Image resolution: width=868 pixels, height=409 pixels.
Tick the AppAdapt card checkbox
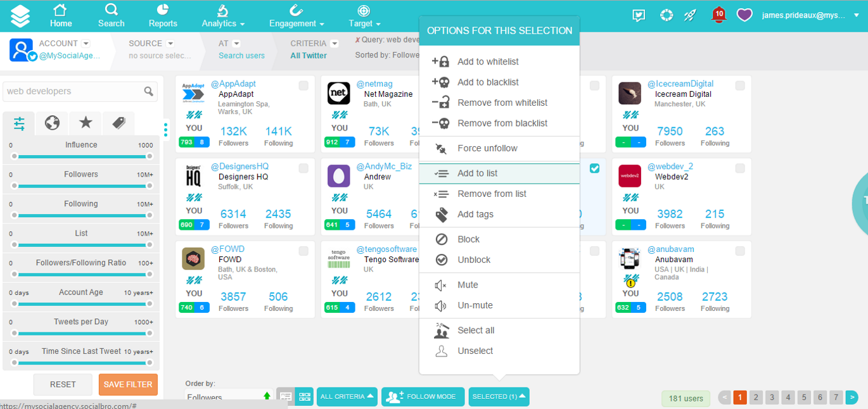coord(303,85)
